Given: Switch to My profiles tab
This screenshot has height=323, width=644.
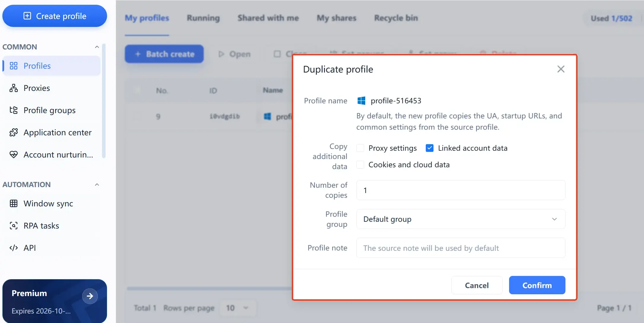Looking at the screenshot, I should coord(147,18).
